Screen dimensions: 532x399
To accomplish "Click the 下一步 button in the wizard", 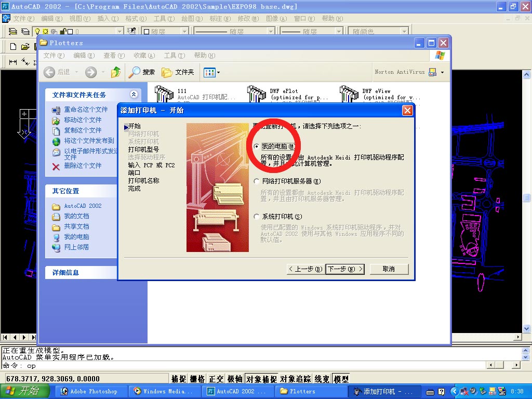I will coord(345,269).
